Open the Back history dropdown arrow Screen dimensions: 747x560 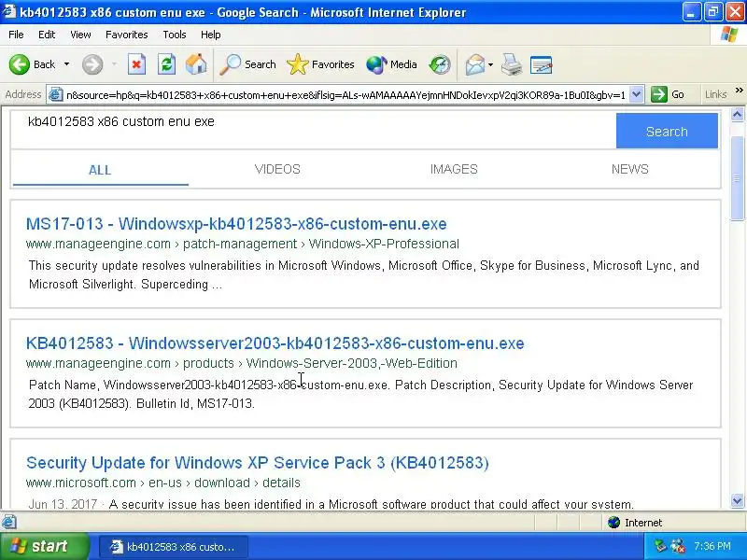66,64
